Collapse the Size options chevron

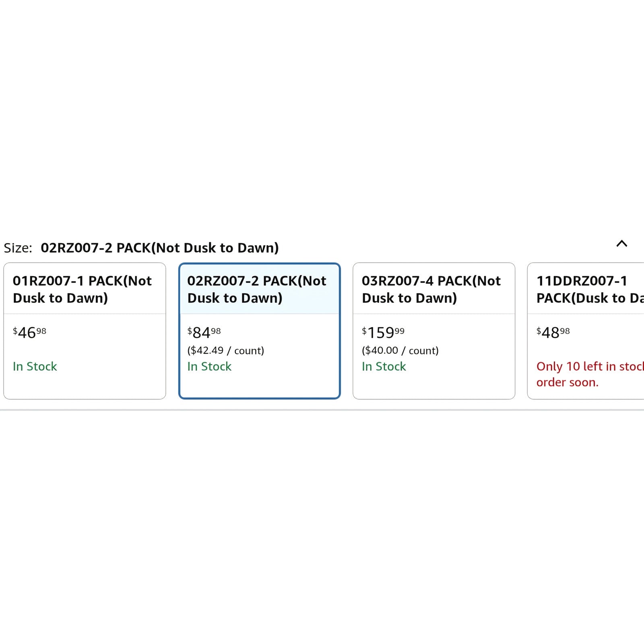pos(621,244)
